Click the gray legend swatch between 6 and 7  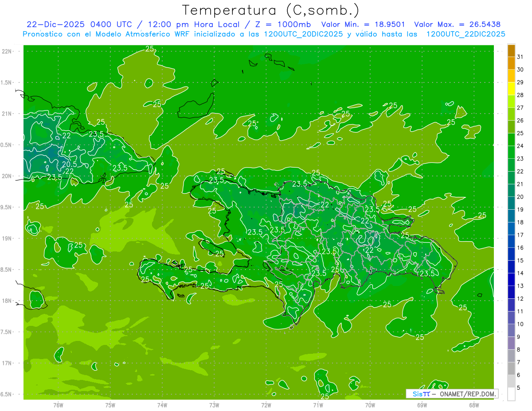[511, 368]
